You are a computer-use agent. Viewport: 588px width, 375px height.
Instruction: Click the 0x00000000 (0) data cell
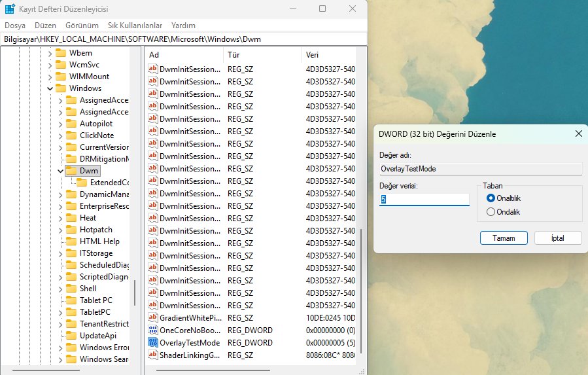coord(330,330)
